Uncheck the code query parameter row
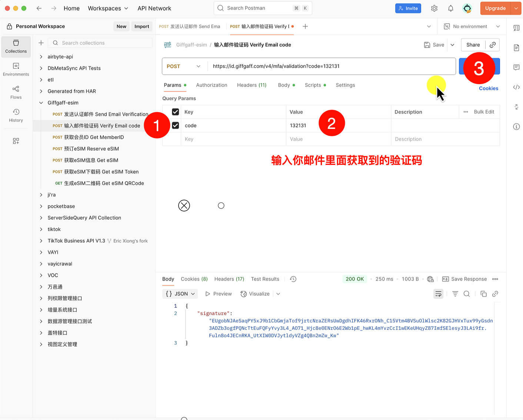The height and width of the screenshot is (420, 523). pyautogui.click(x=175, y=125)
